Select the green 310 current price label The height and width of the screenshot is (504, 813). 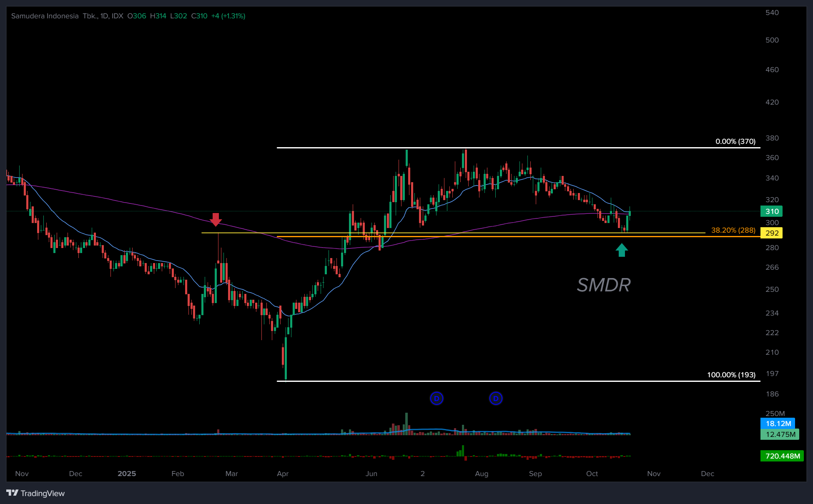tap(772, 211)
